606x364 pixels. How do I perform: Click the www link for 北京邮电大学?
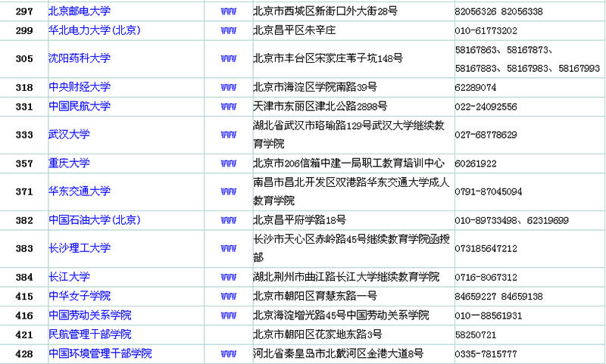point(229,11)
